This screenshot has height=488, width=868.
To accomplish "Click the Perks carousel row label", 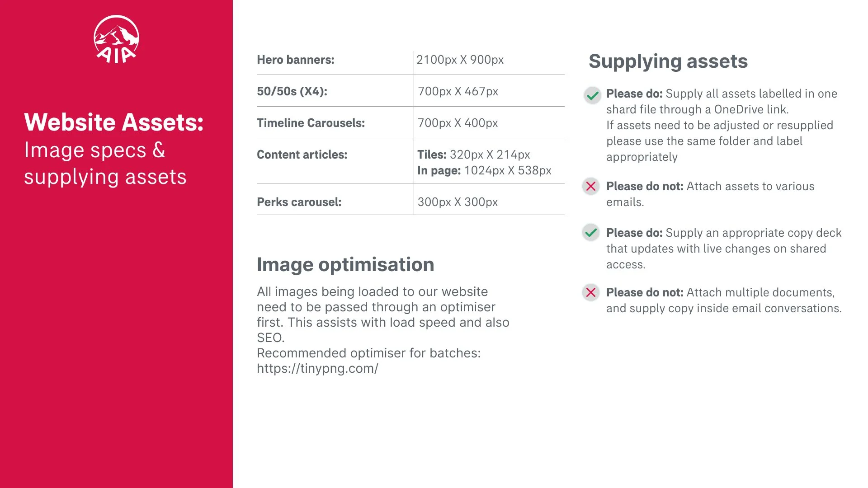I will [299, 202].
